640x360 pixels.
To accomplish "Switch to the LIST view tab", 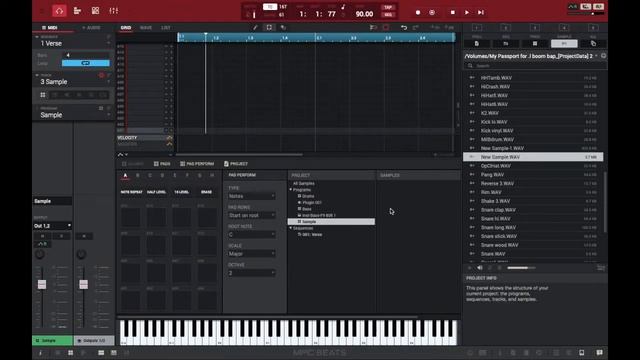I will [166, 28].
